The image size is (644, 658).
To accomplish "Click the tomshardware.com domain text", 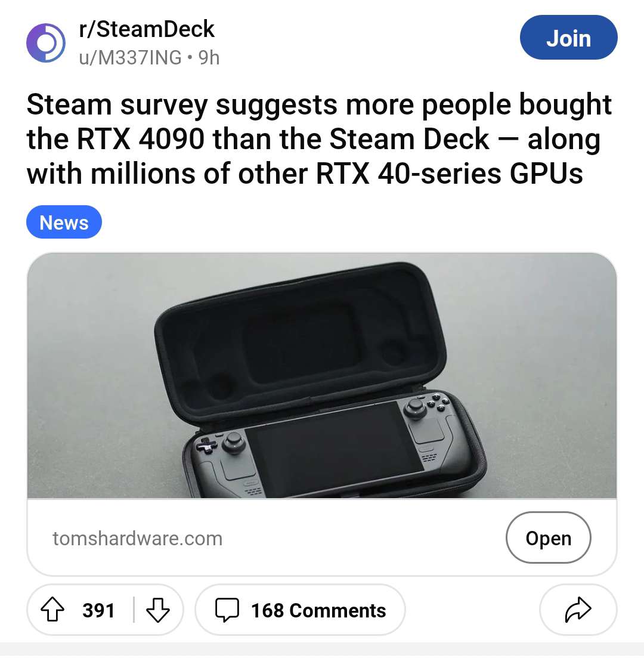I will (137, 539).
